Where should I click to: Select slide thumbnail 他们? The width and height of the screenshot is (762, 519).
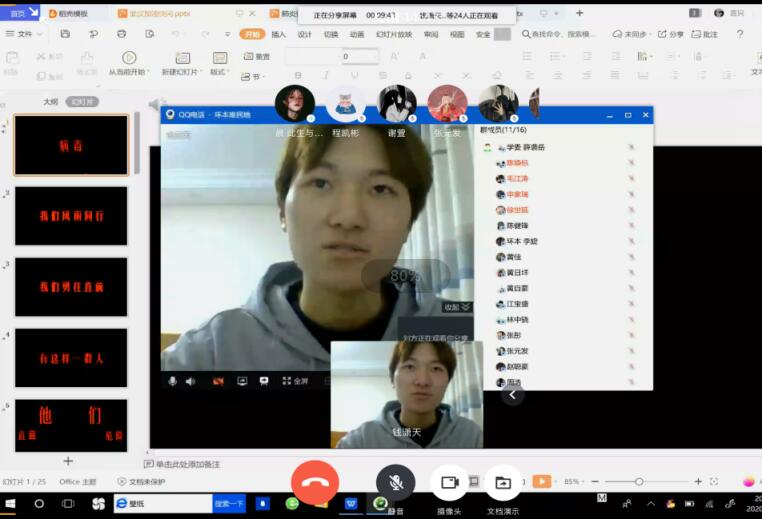pyautogui.click(x=71, y=426)
